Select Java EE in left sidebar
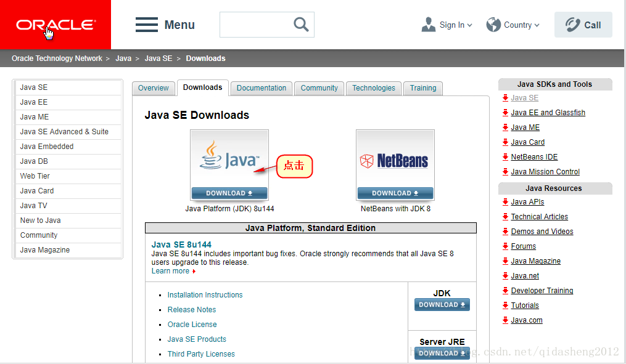 pos(68,102)
